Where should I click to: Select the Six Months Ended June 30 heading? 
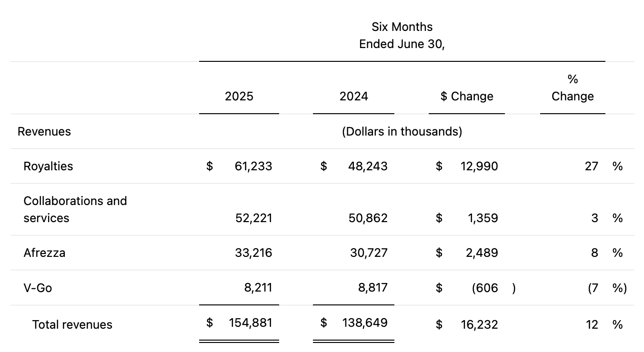[402, 35]
